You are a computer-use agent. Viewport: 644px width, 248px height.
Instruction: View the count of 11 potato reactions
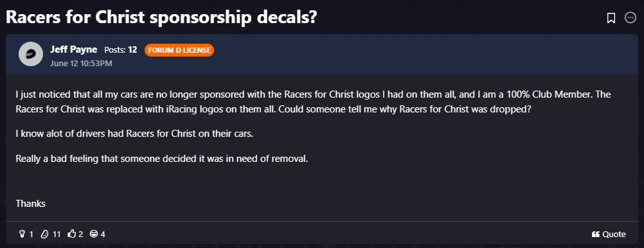pyautogui.click(x=57, y=235)
